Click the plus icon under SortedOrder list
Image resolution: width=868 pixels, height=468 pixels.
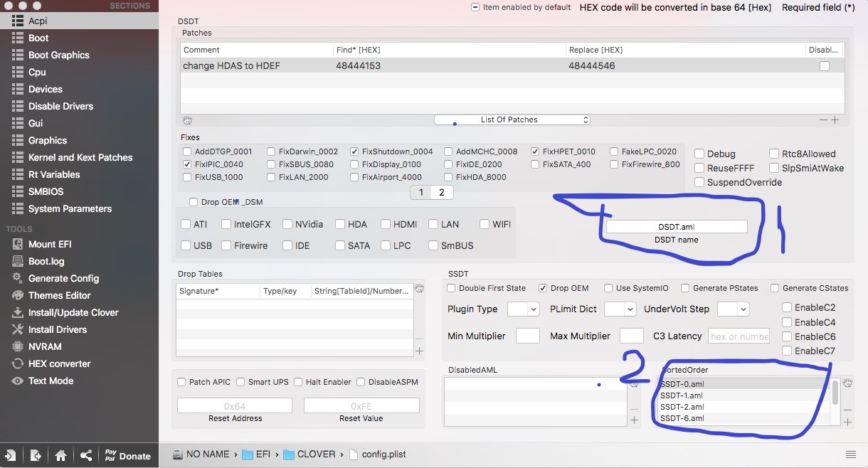pos(847,422)
